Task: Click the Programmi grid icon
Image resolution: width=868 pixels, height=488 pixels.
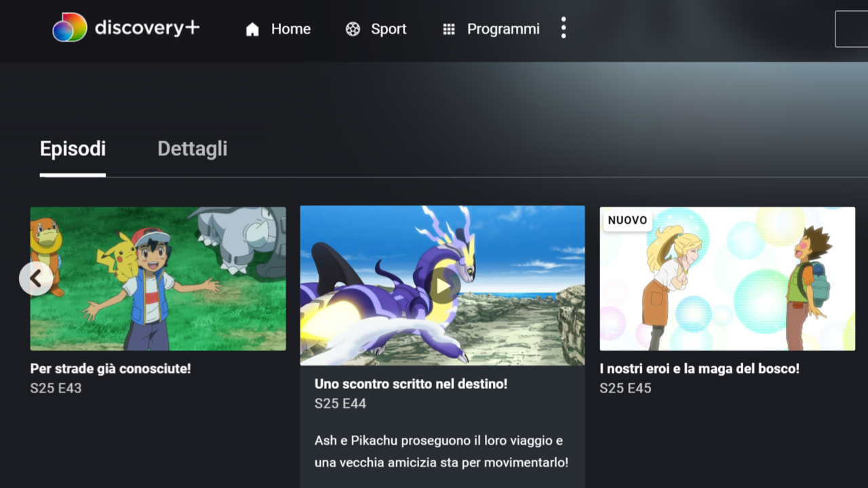Action: point(448,29)
